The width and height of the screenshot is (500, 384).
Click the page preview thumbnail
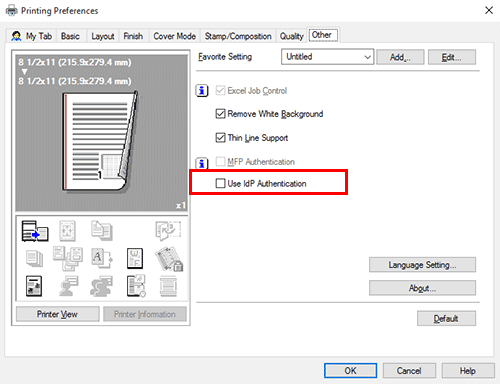pos(100,141)
